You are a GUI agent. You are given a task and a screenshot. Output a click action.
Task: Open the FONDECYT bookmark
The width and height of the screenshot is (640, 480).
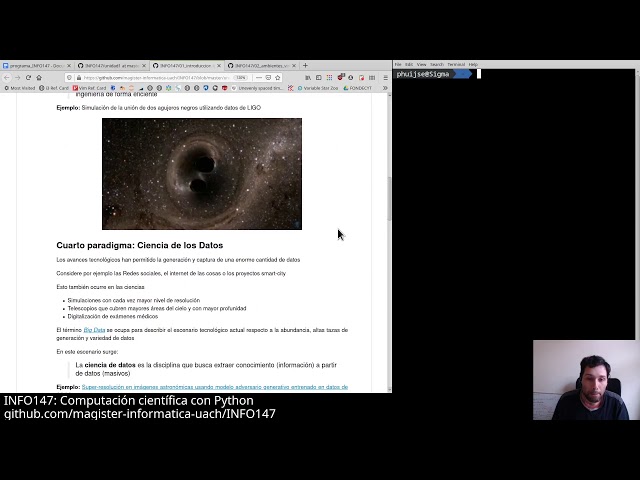(x=357, y=88)
